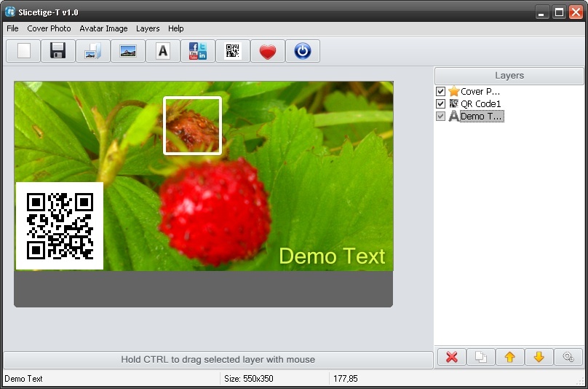Open the File menu
This screenshot has height=389, width=588.
click(x=12, y=28)
